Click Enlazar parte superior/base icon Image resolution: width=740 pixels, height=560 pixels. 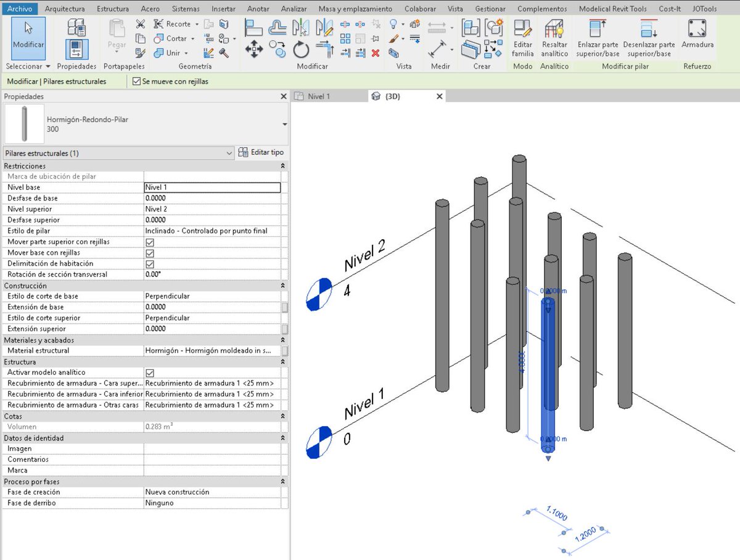tap(598, 38)
